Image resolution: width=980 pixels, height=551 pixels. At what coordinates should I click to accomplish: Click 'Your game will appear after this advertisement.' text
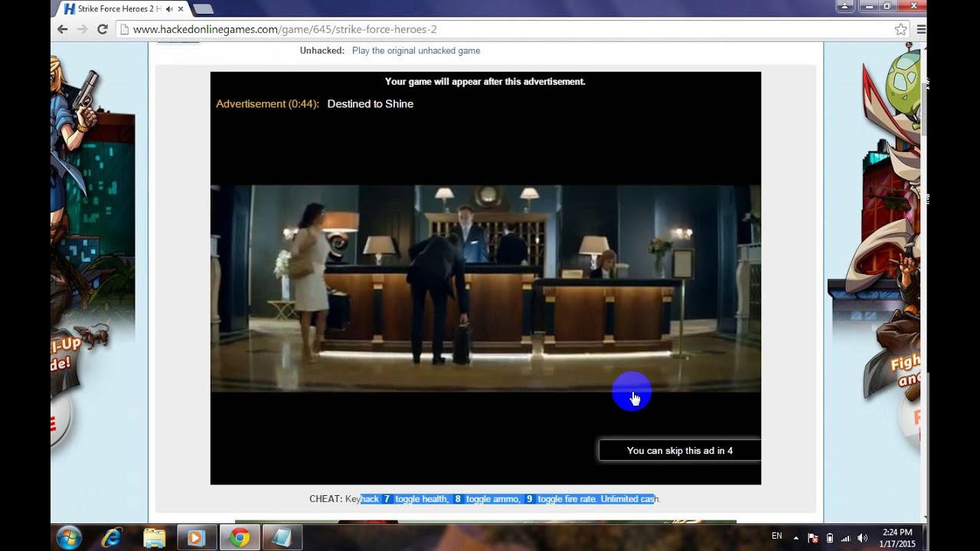tap(485, 81)
